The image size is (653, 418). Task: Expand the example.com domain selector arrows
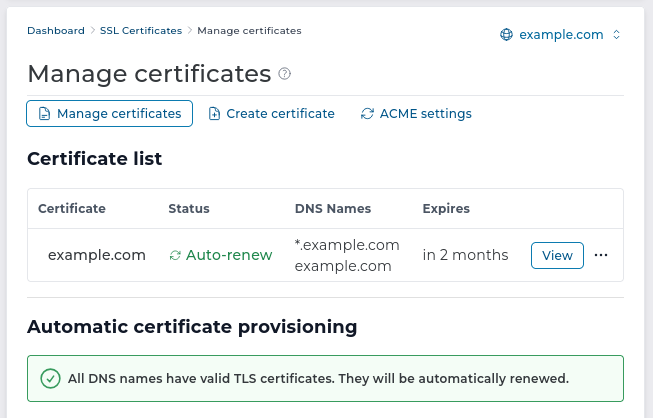pyautogui.click(x=617, y=35)
